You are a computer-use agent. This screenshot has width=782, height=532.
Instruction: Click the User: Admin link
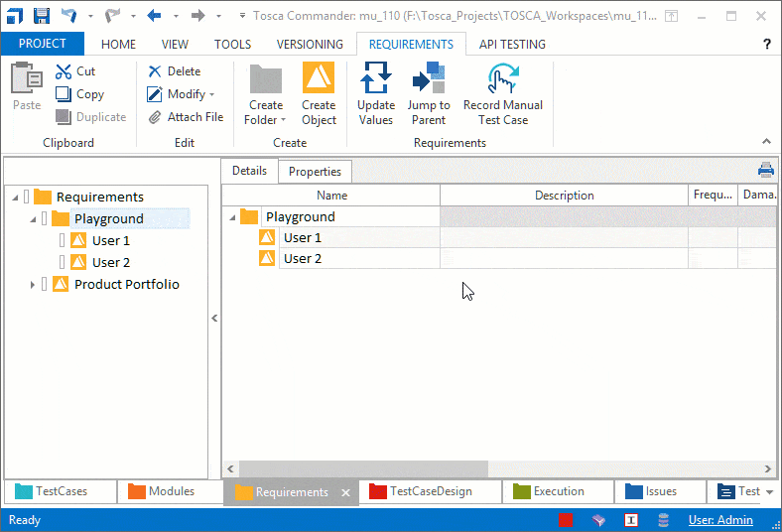(720, 520)
